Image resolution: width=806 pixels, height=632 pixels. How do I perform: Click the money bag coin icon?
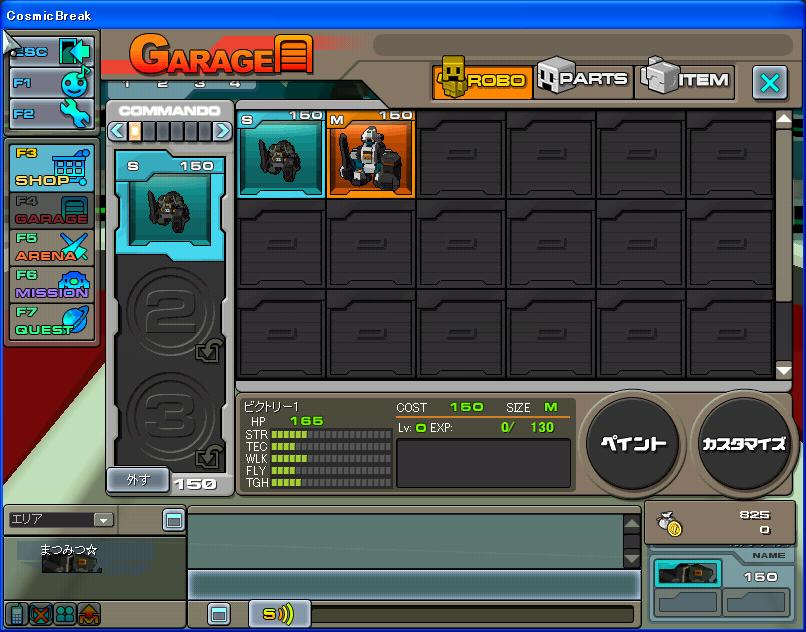click(x=669, y=525)
